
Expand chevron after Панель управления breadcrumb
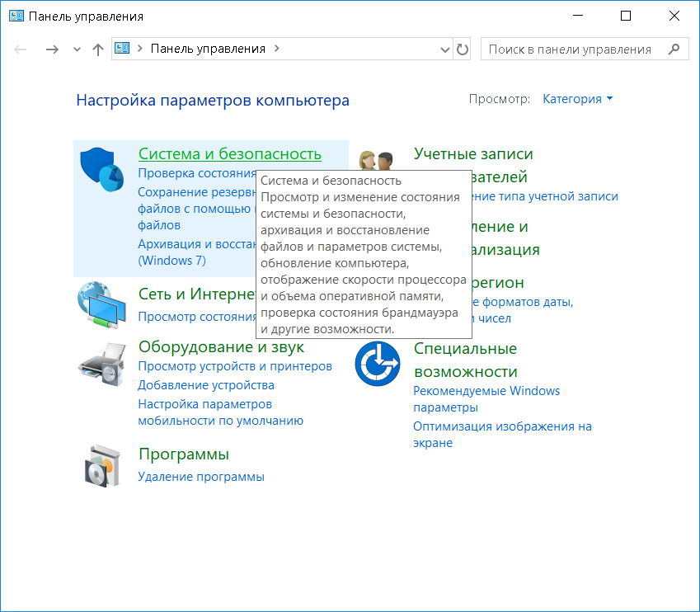[277, 49]
